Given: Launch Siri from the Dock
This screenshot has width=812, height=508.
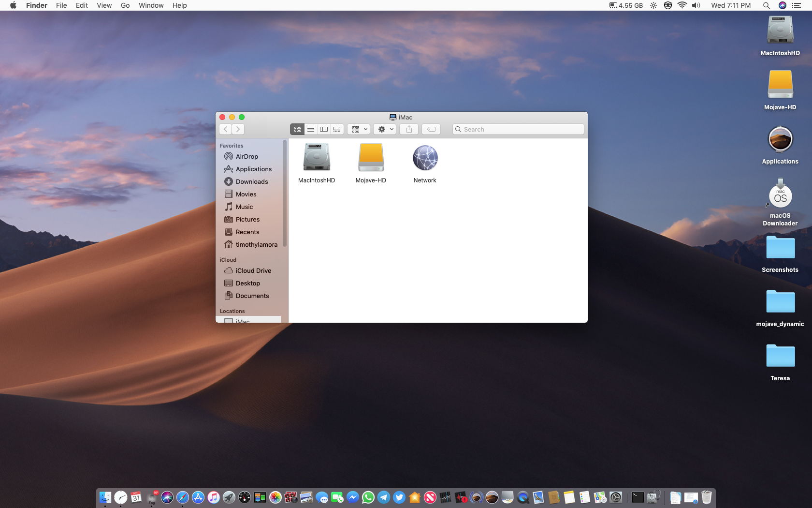Looking at the screenshot, I should coord(167,497).
